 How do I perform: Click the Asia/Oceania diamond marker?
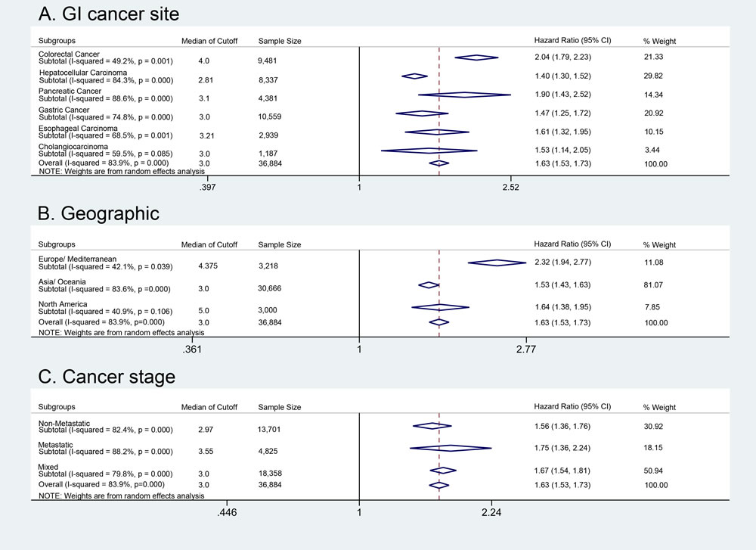[x=429, y=285]
